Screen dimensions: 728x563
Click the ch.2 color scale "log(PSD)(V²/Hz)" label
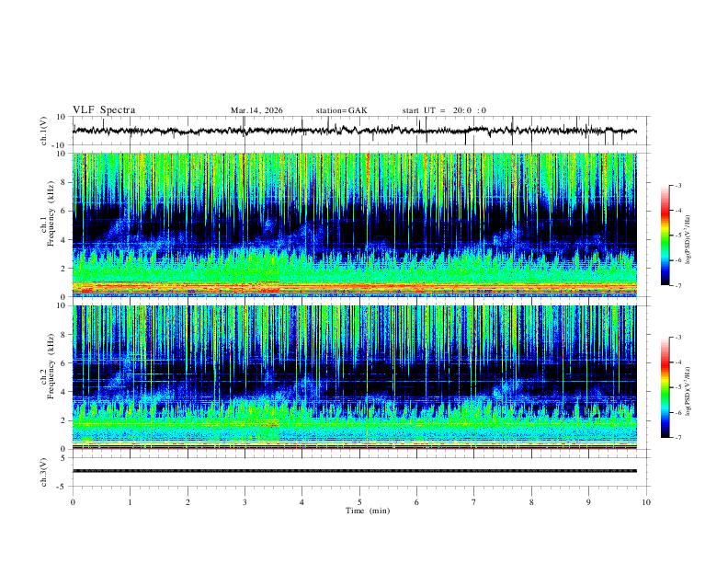[688, 391]
